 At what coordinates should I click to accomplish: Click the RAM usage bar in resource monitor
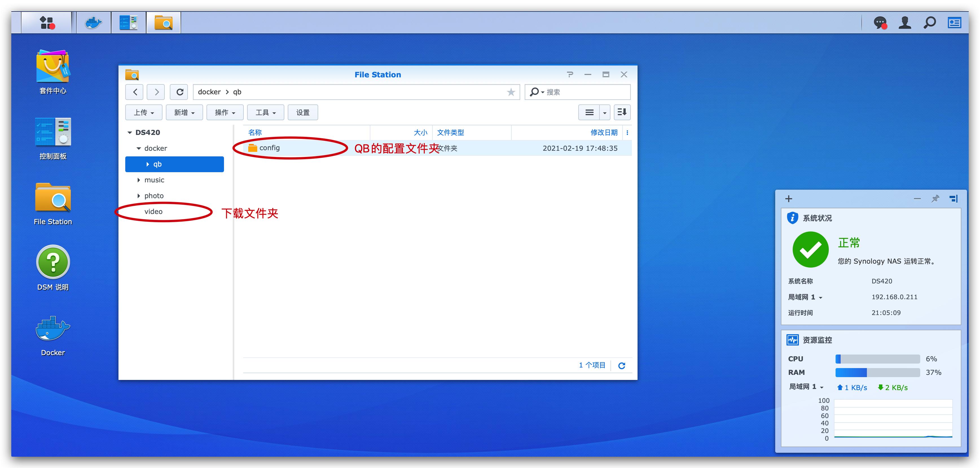click(x=877, y=372)
